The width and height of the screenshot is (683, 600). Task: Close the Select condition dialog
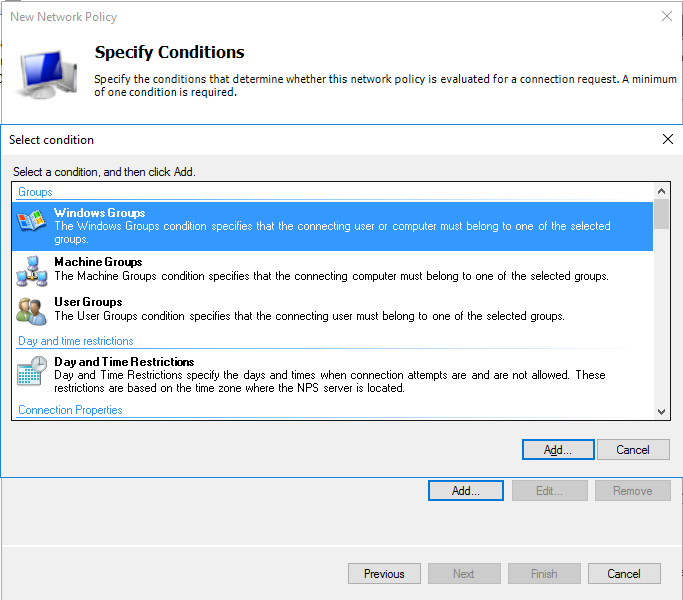pos(668,139)
